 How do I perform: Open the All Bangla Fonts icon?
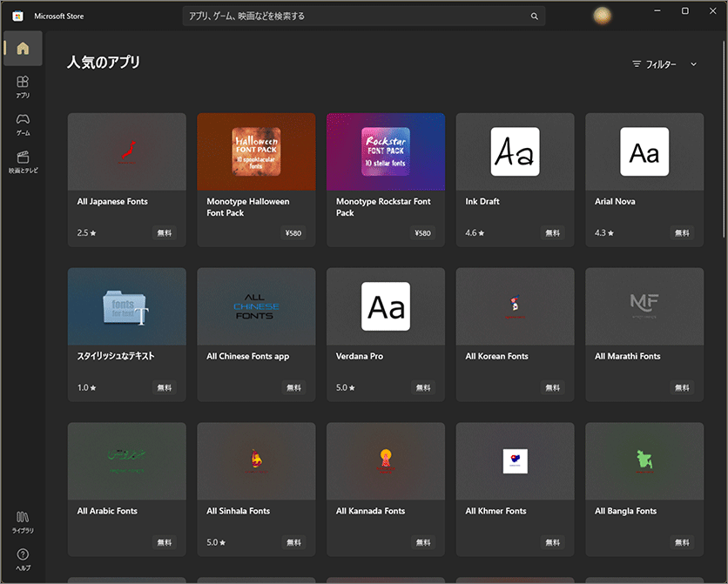point(644,461)
